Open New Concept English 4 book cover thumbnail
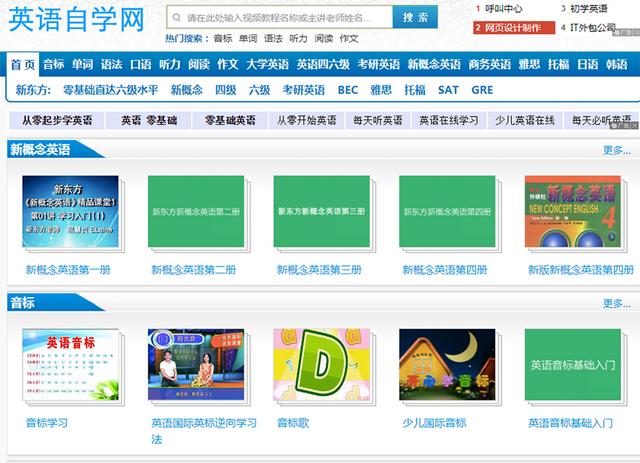The height and width of the screenshot is (463, 640). (573, 211)
